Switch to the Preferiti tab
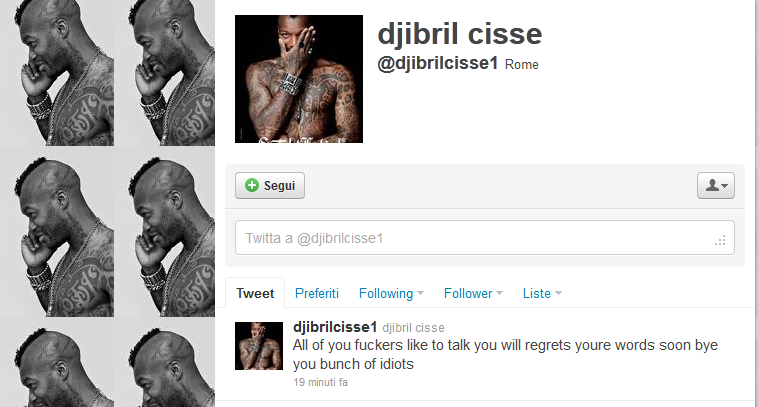The height and width of the screenshot is (407, 758). [x=317, y=293]
